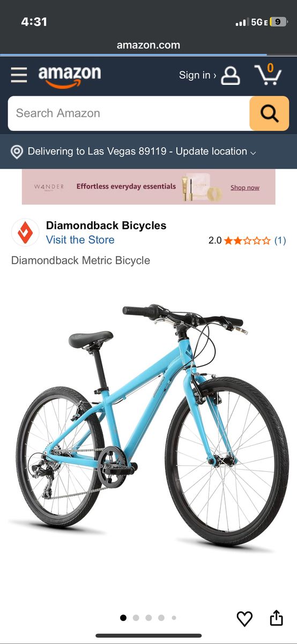Open the star rating reviews
This screenshot has height=644, width=297.
point(247,240)
